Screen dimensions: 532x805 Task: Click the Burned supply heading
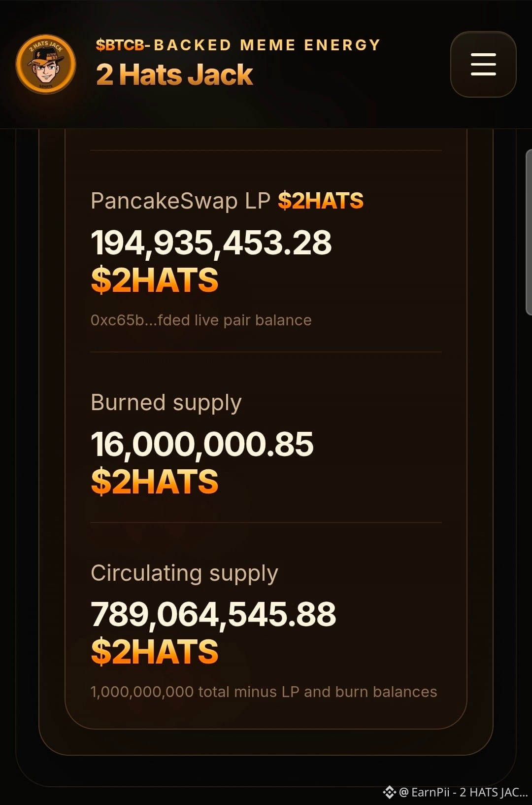166,403
